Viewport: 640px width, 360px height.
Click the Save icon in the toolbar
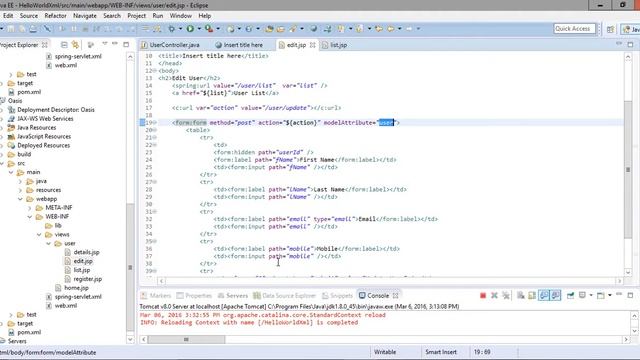(11, 29)
